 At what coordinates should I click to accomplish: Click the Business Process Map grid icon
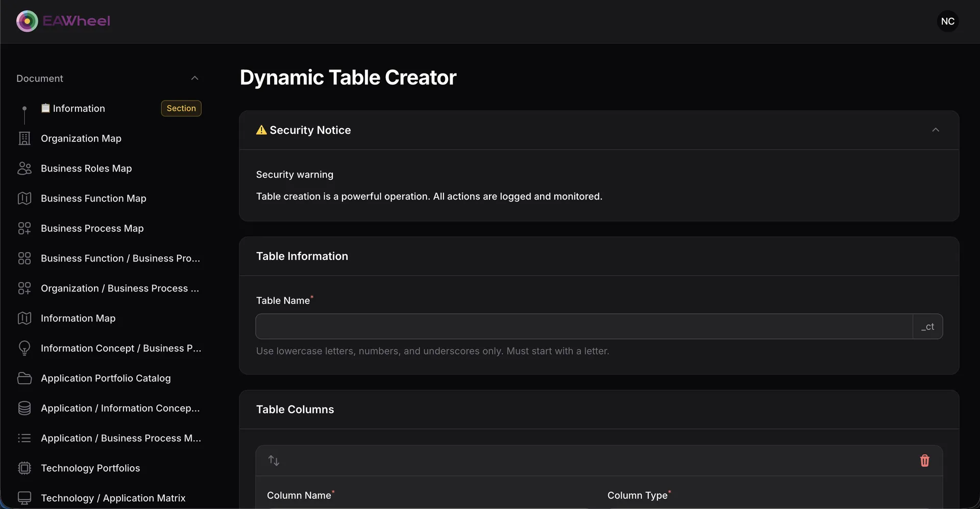[x=24, y=228]
